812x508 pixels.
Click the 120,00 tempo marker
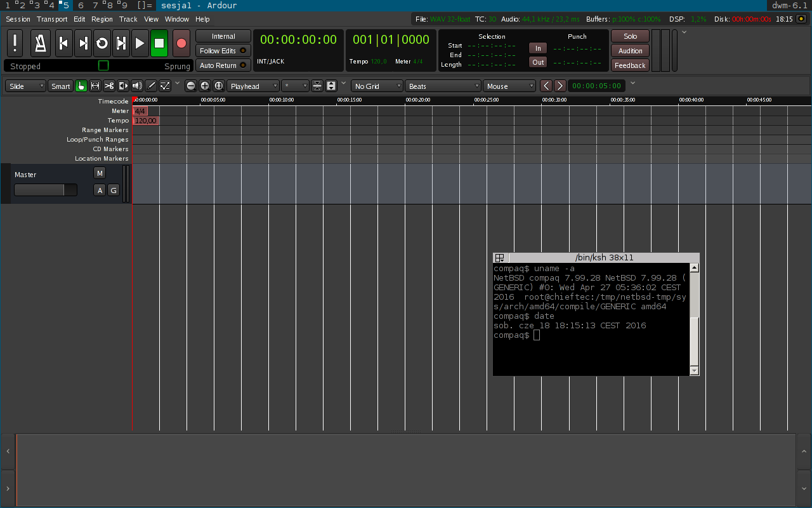tap(146, 121)
